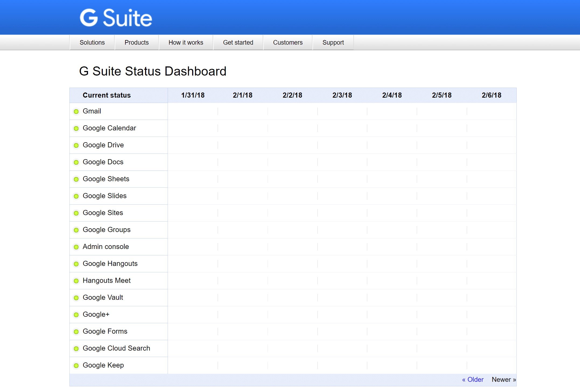Viewport: 580px width, 392px height.
Task: Select the Google Sheets row label
Action: (x=106, y=179)
